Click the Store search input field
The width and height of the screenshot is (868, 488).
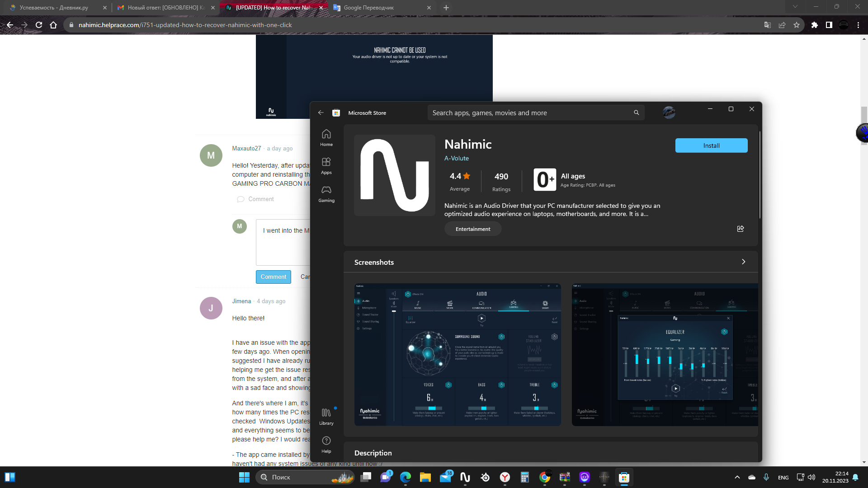coord(529,113)
